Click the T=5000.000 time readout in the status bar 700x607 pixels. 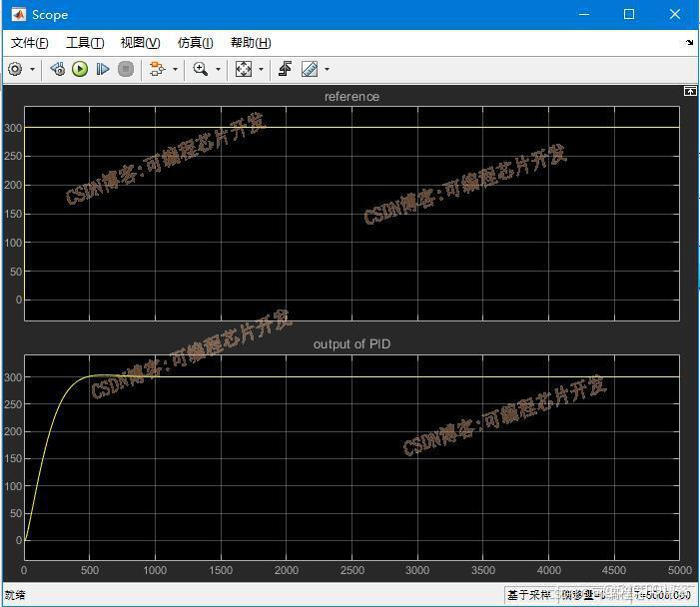[x=662, y=595]
